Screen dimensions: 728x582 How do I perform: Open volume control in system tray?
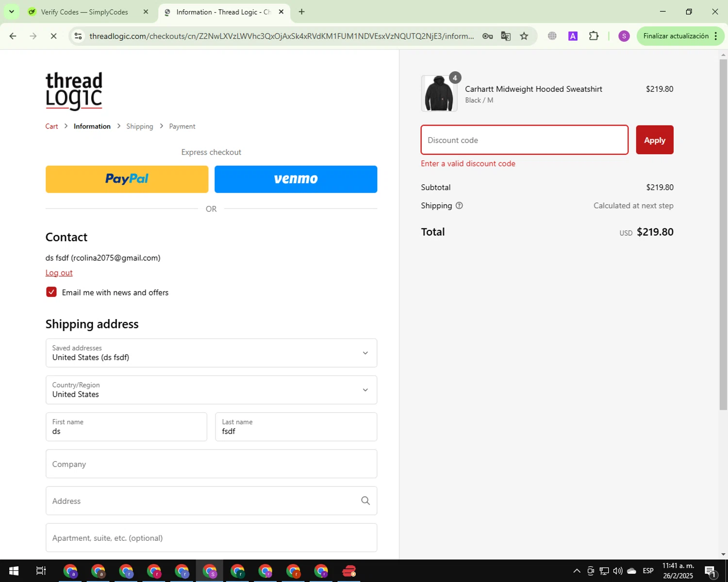coord(618,571)
